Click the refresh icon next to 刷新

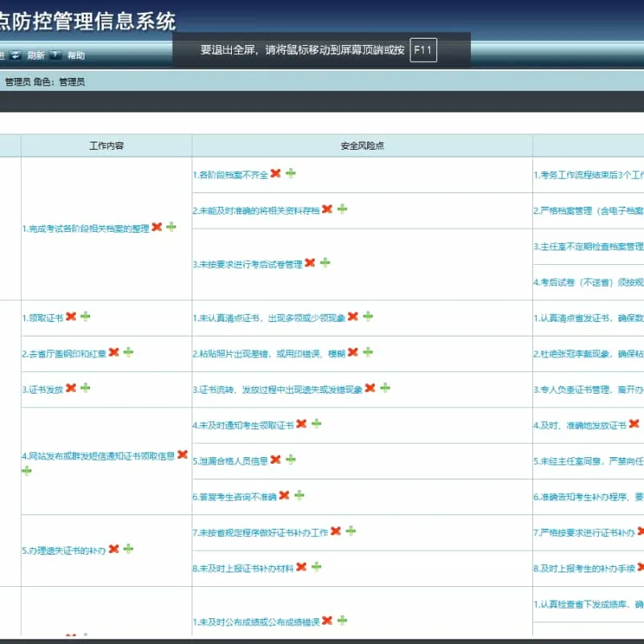tap(15, 55)
